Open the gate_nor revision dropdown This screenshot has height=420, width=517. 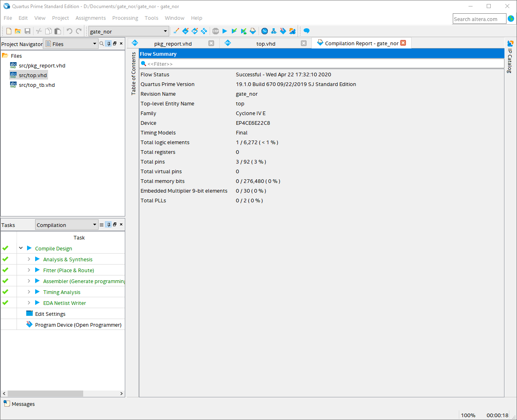coord(128,31)
